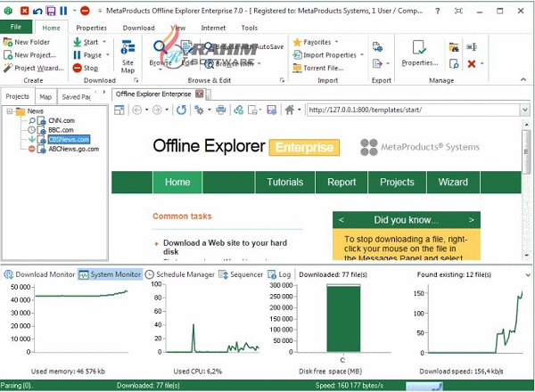Click the New Folder button
535x392 pixels.
[x=31, y=42]
